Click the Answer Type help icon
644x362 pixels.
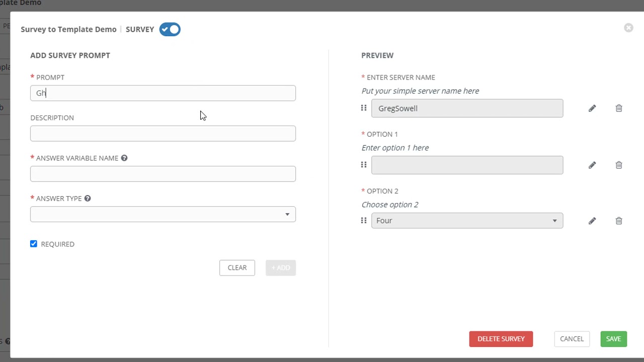click(88, 199)
